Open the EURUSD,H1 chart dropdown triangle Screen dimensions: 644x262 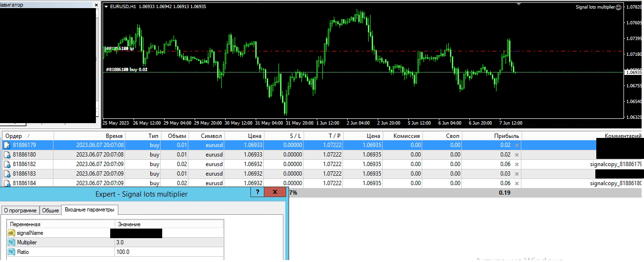click(x=106, y=7)
